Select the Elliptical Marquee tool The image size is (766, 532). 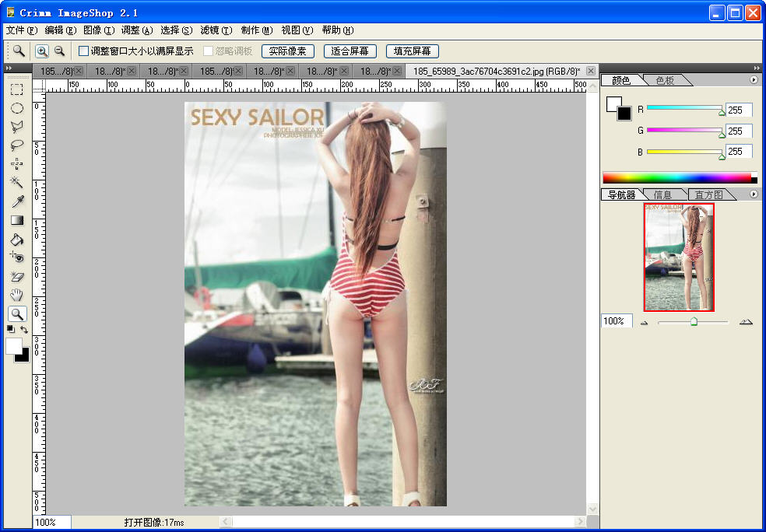click(x=16, y=108)
